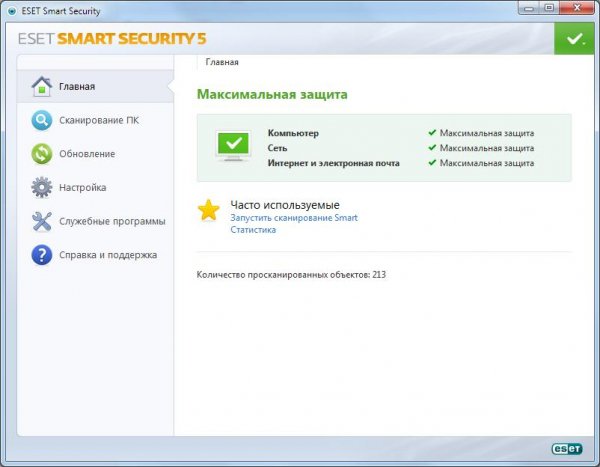600x467 pixels.
Task: Click the magnifier icon for Сканирование ПК
Action: pos(42,120)
